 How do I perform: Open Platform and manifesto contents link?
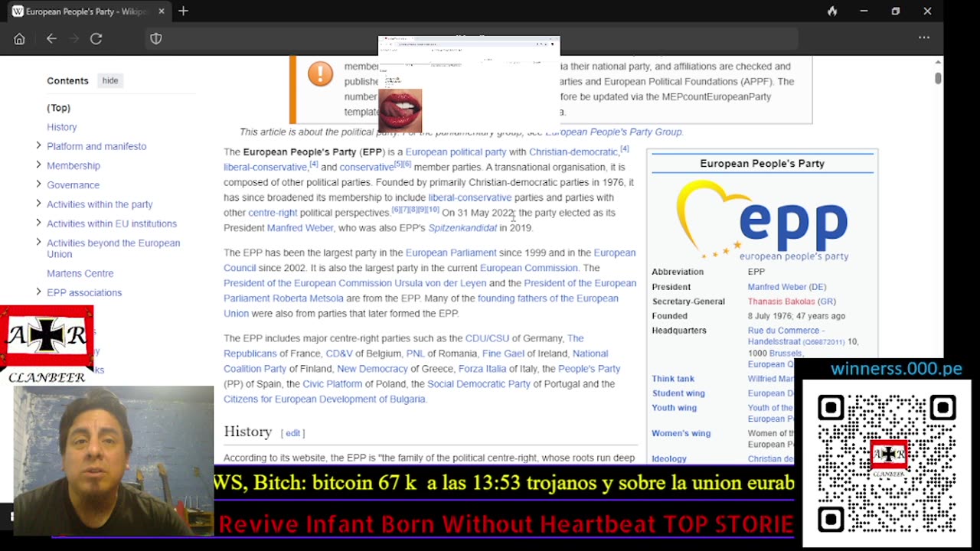coord(96,146)
